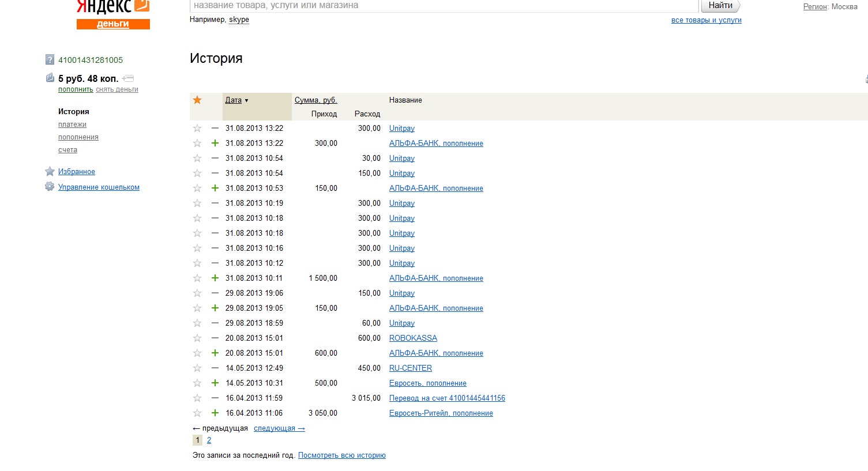This screenshot has height=471, width=868.
Task: Toggle favorite star for Евросеть, пополнение row
Action: 197,383
